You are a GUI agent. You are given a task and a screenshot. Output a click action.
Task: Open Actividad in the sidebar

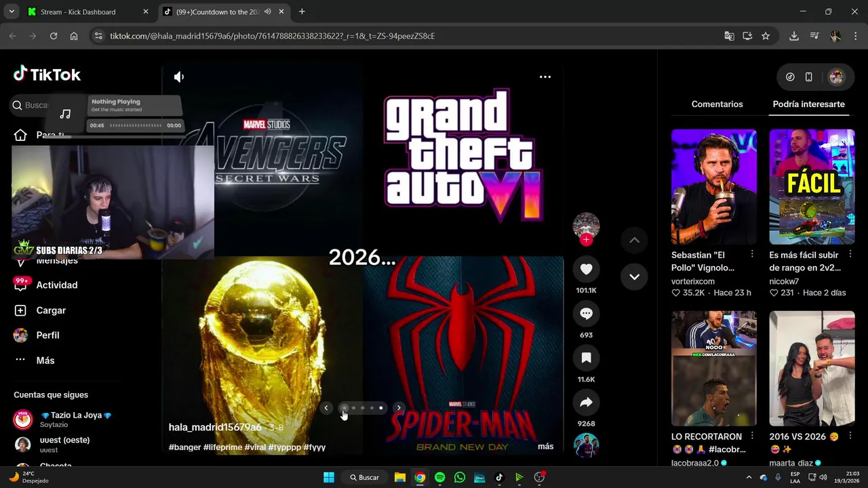click(46, 285)
